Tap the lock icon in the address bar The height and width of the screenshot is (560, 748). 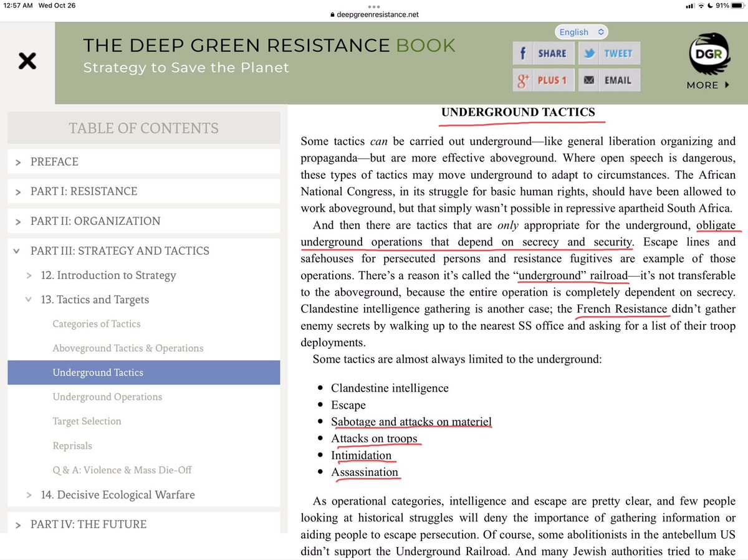coord(332,14)
